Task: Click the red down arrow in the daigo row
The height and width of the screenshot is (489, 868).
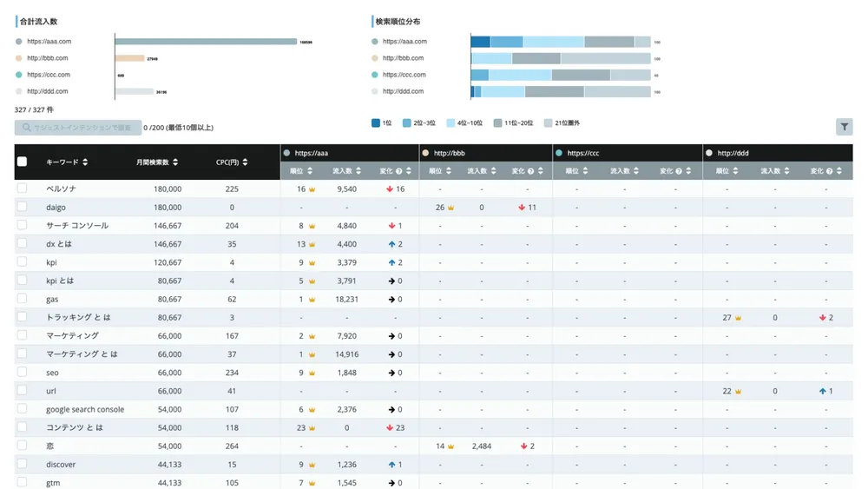Action: [x=522, y=208]
